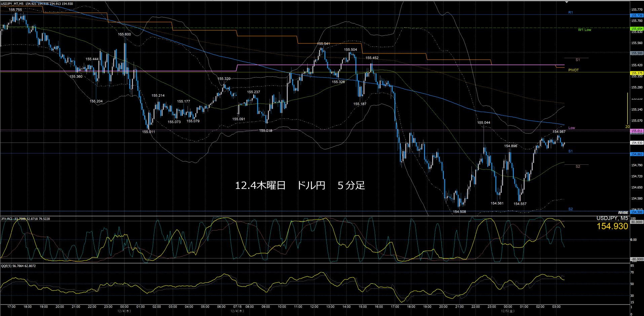This screenshot has height=316, width=644.
Task: Click the 155.738 blue price tag
Action: point(637,15)
